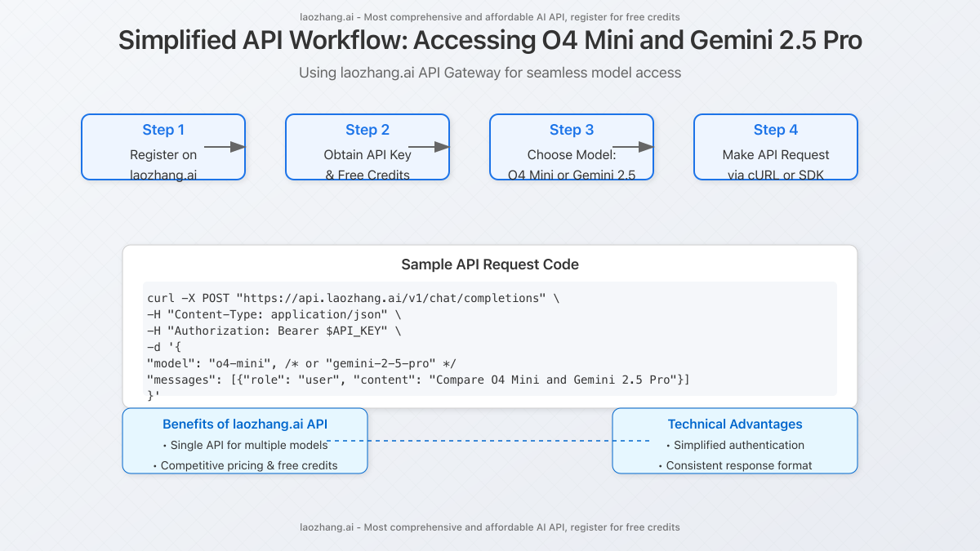Click the "Benefits of laozhang.ai API" heading

[245, 424]
